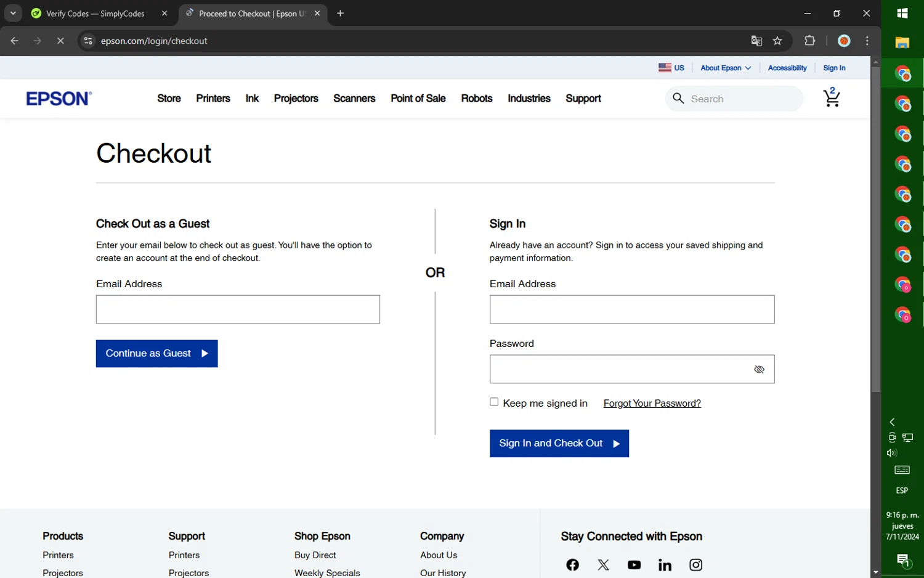Select US country selector
The image size is (924, 578).
(x=671, y=68)
